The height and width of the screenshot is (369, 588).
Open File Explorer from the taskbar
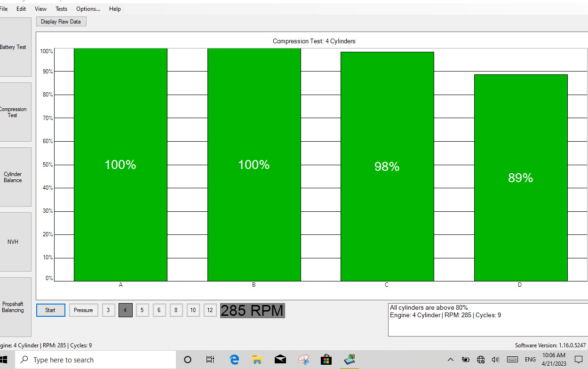(257, 360)
